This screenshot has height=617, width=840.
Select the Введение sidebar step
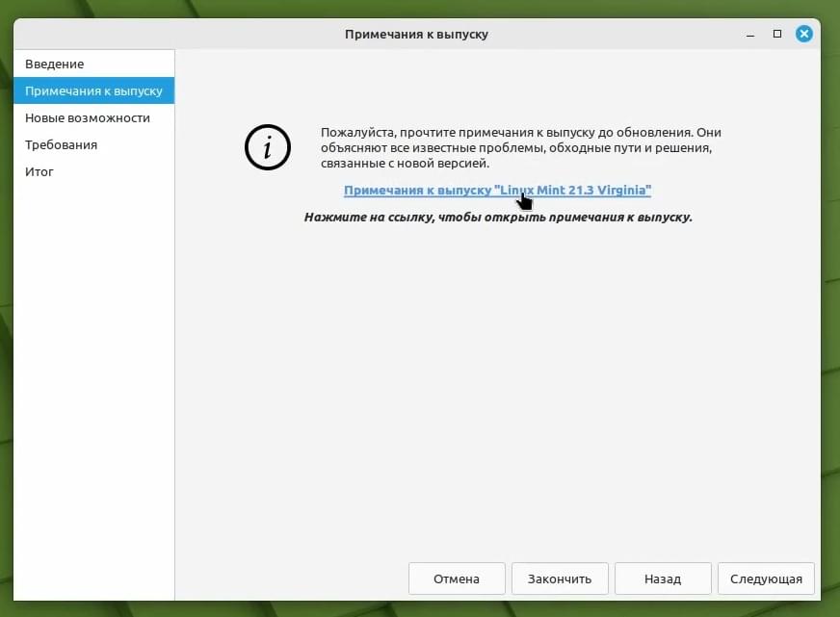point(93,64)
